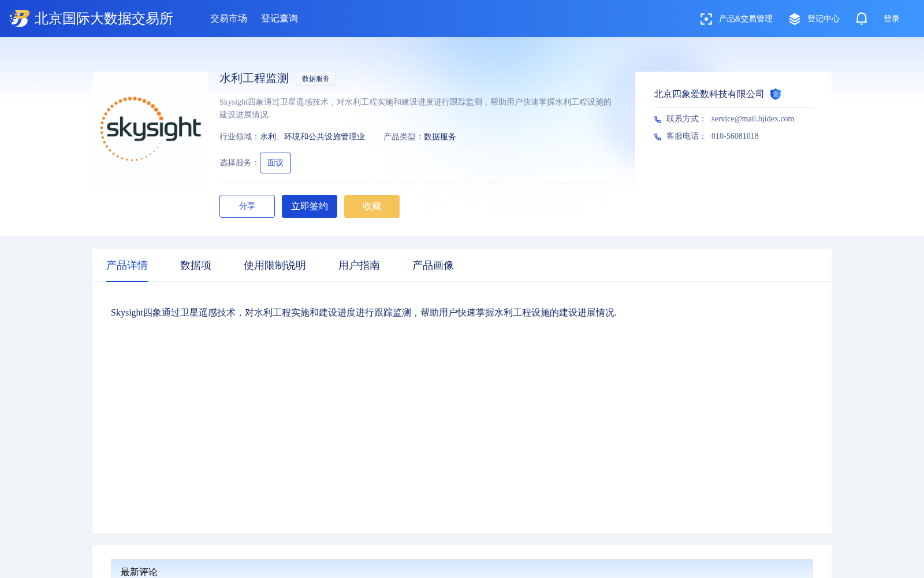The width and height of the screenshot is (924, 578).
Task: Click the 数据服务 tag next to title
Action: (316, 79)
